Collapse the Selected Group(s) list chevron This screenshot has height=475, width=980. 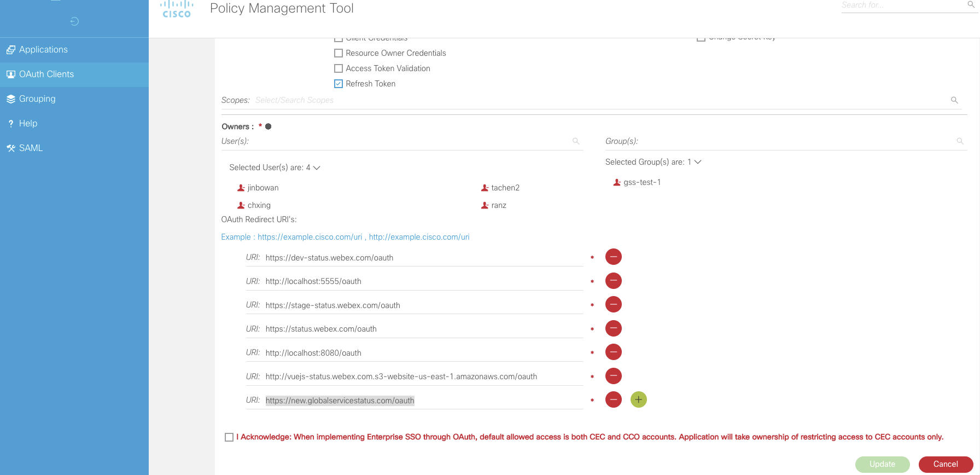(697, 162)
